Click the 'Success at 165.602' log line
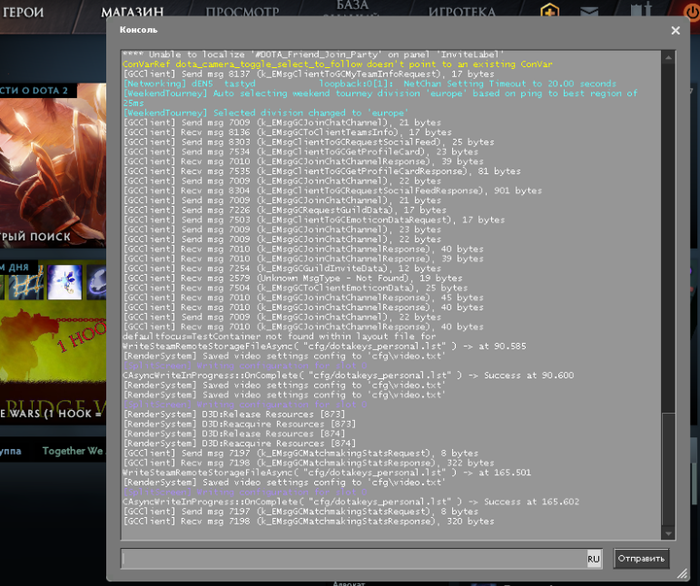Viewport: 700px width, 586px height. 351,502
